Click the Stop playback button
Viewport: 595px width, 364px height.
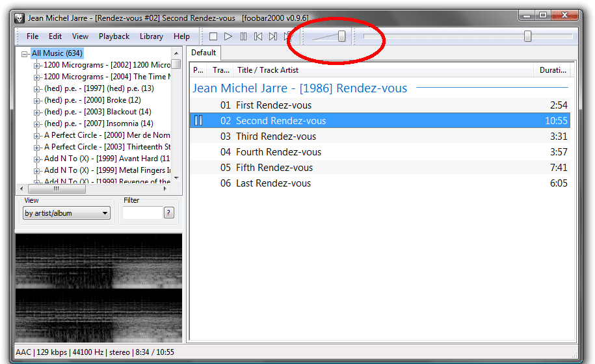pyautogui.click(x=213, y=36)
